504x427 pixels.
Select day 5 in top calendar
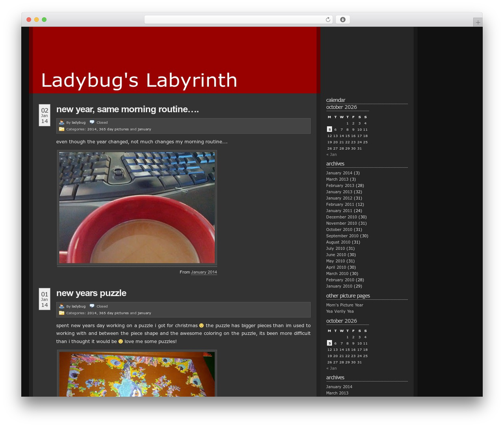[x=330, y=129]
